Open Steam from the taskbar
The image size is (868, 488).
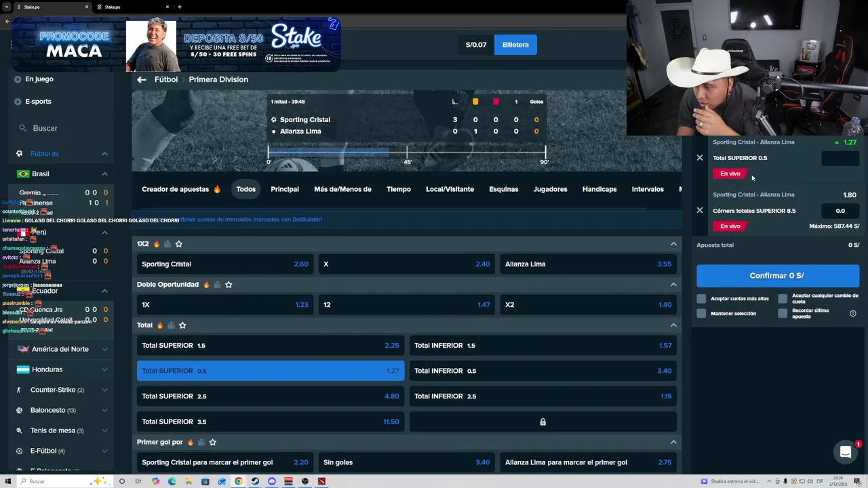[x=255, y=481]
